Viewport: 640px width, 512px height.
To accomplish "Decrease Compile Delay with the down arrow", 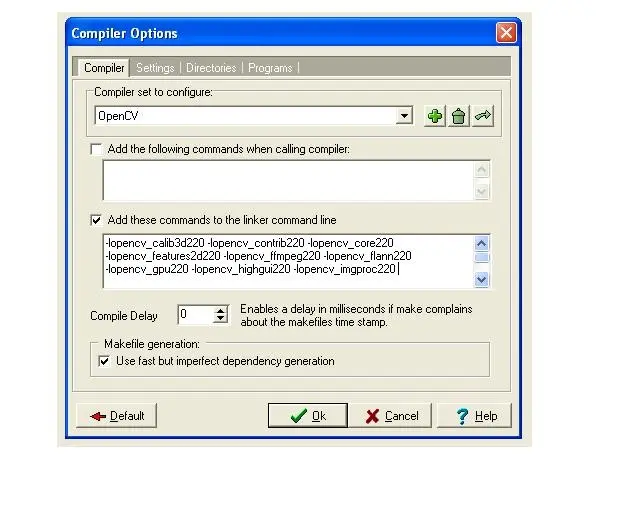I will [x=221, y=320].
